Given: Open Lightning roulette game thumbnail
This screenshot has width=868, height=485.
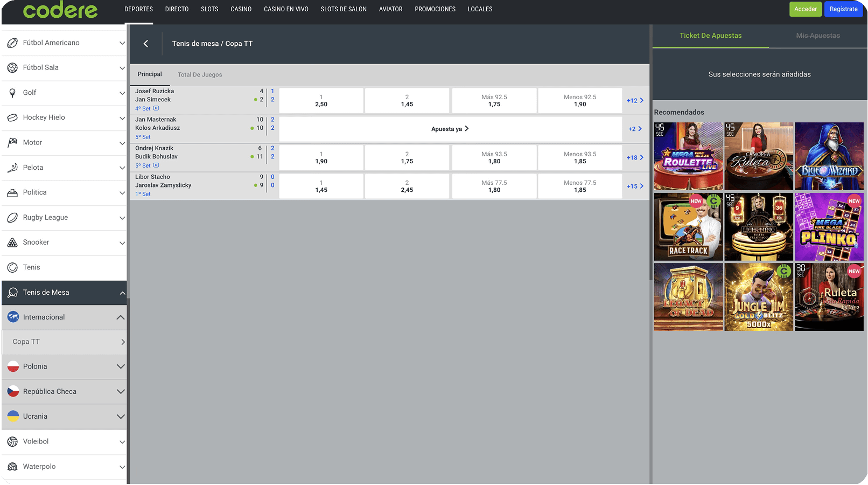Looking at the screenshot, I should click(759, 227).
